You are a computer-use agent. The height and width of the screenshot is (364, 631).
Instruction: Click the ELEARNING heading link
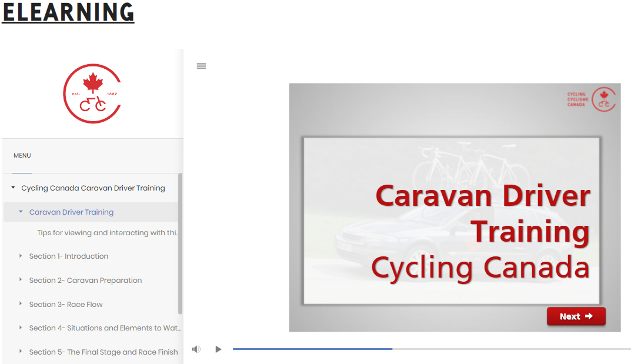point(68,12)
